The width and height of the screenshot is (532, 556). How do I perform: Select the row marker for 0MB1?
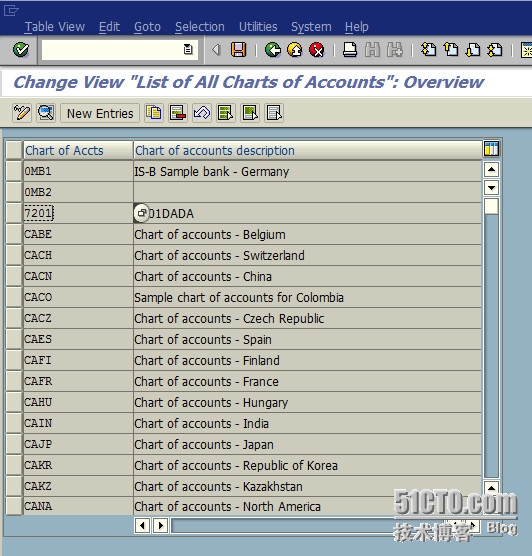[14, 171]
